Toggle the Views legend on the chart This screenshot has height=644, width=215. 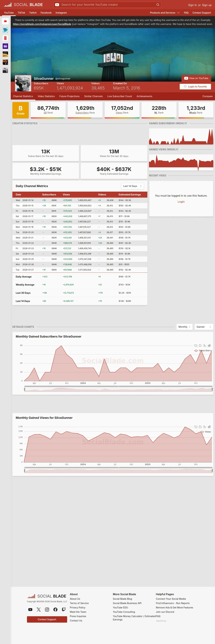pos(206,432)
